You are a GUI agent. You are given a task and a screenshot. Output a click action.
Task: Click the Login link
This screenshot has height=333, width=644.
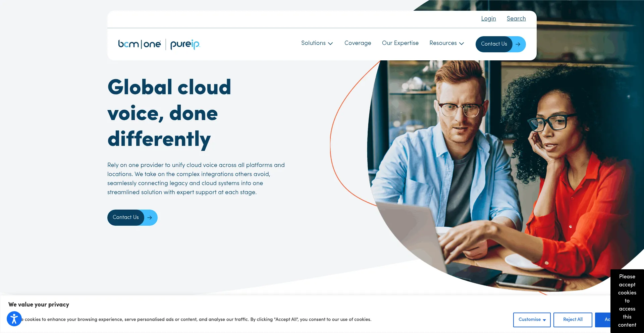pyautogui.click(x=488, y=19)
